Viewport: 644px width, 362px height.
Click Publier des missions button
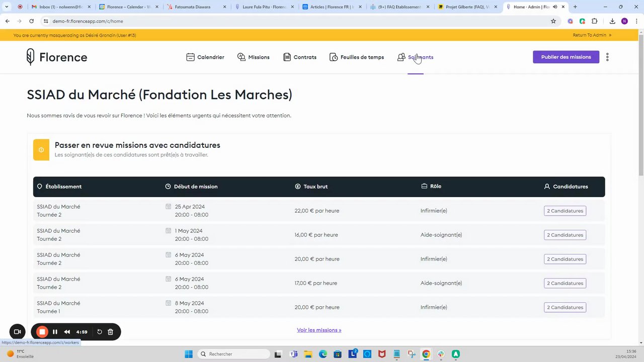[x=566, y=57]
